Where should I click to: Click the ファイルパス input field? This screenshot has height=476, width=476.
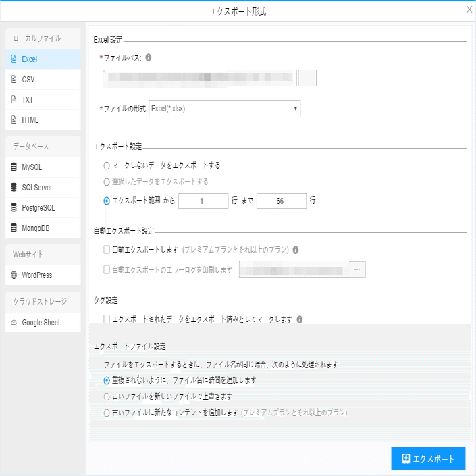pos(200,78)
